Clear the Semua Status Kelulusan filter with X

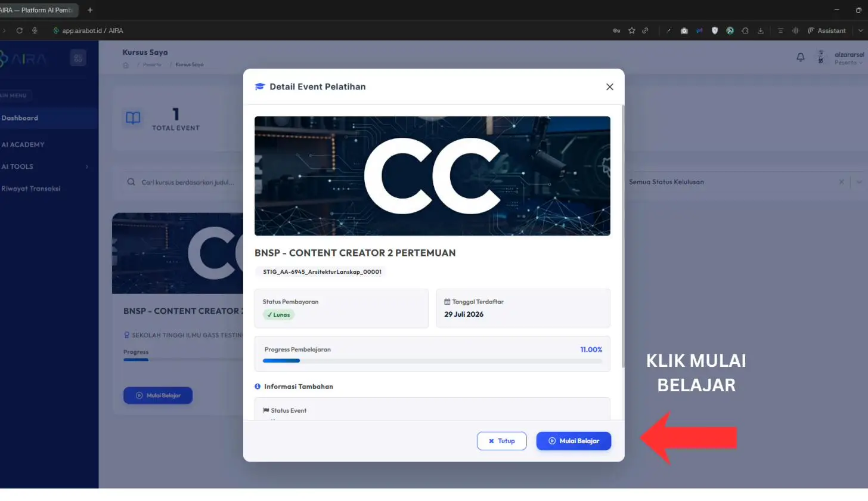pyautogui.click(x=842, y=182)
